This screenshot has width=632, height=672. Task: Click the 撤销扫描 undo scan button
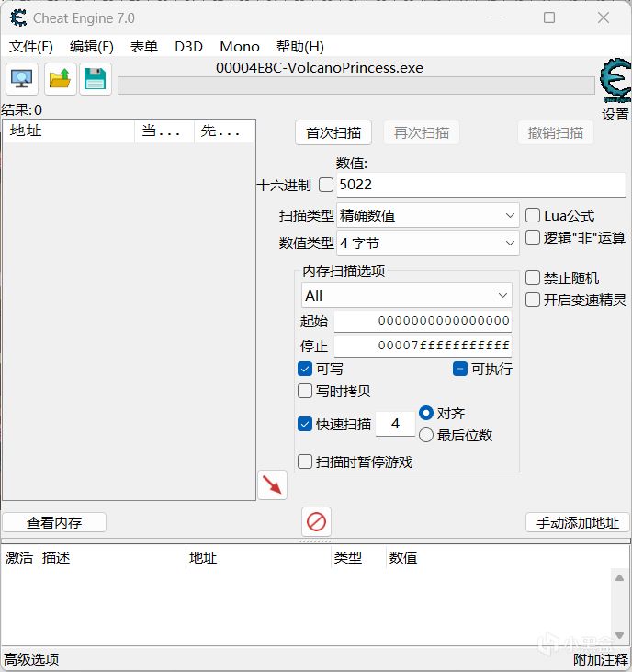click(x=556, y=133)
